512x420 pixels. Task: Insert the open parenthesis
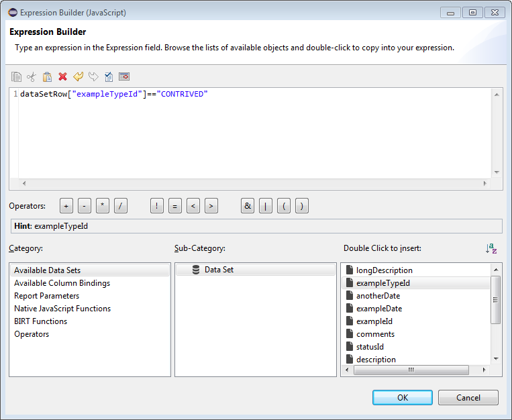point(284,206)
